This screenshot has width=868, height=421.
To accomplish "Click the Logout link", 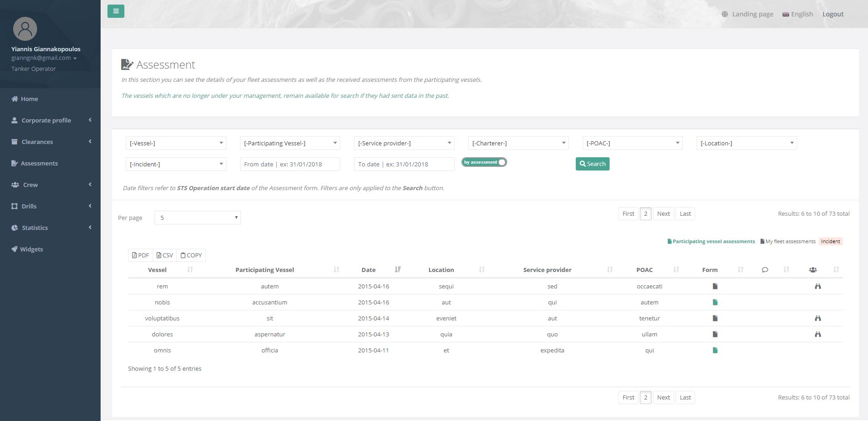I will [832, 14].
